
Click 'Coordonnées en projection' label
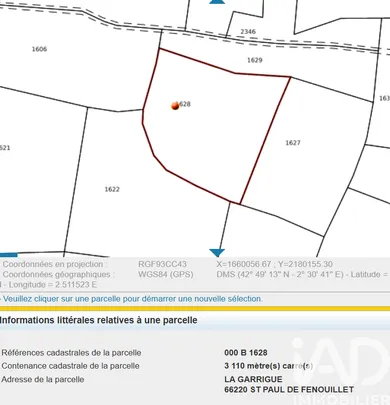click(55, 264)
